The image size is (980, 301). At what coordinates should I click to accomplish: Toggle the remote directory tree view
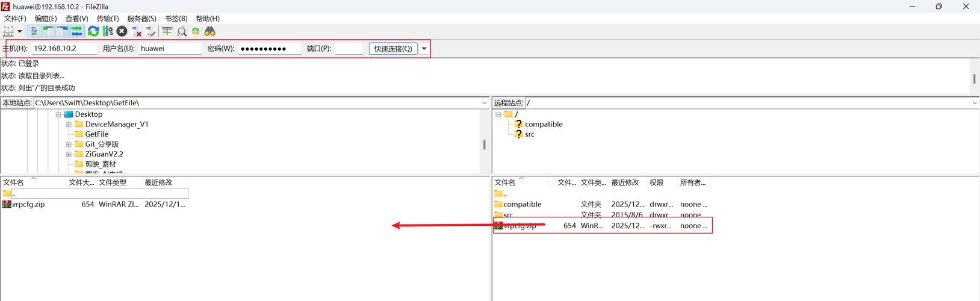pos(62,31)
